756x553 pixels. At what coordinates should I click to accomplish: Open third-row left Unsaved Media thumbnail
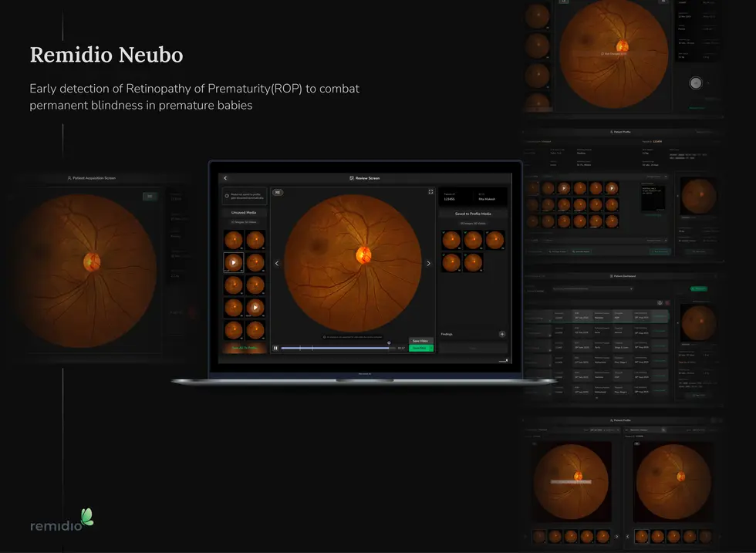coord(233,285)
